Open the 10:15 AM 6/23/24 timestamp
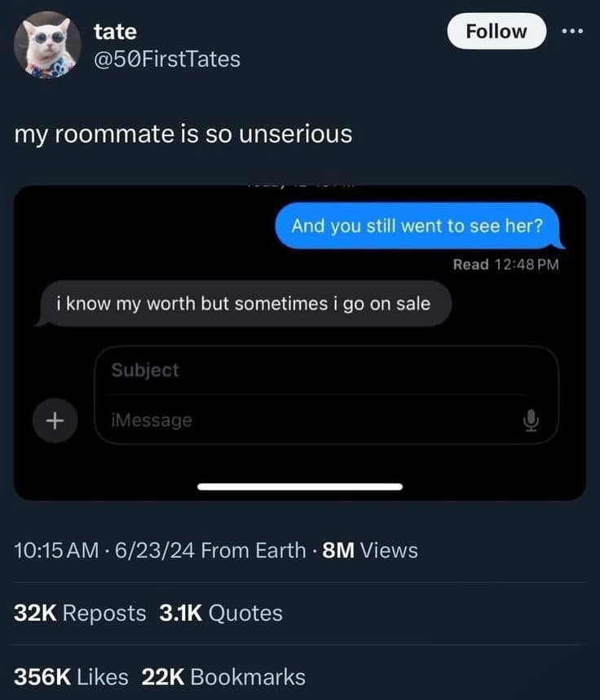Viewport: 600px width, 700px height. coord(103,550)
